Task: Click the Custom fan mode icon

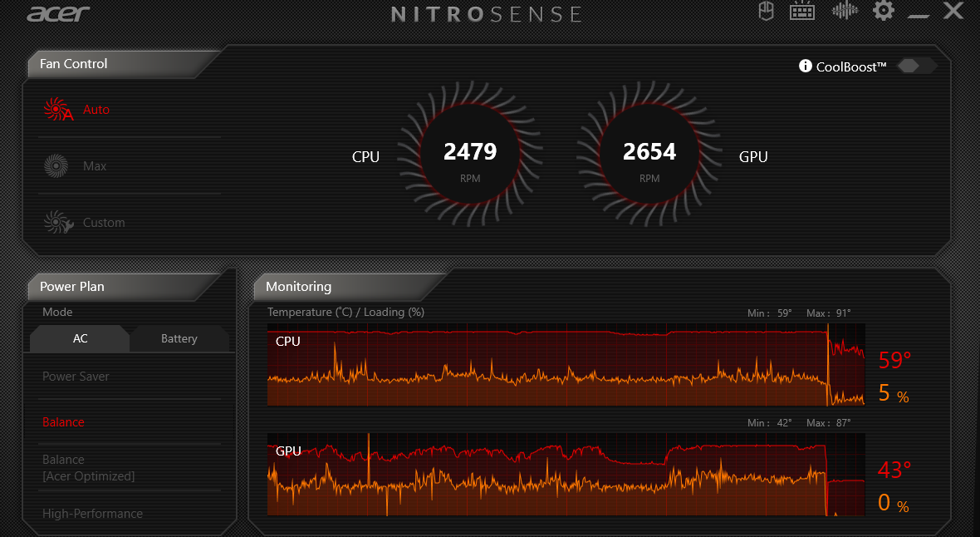Action: point(58,222)
